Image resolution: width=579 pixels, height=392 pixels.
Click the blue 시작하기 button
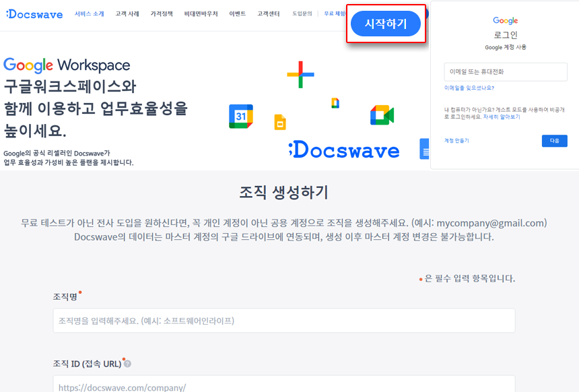386,24
